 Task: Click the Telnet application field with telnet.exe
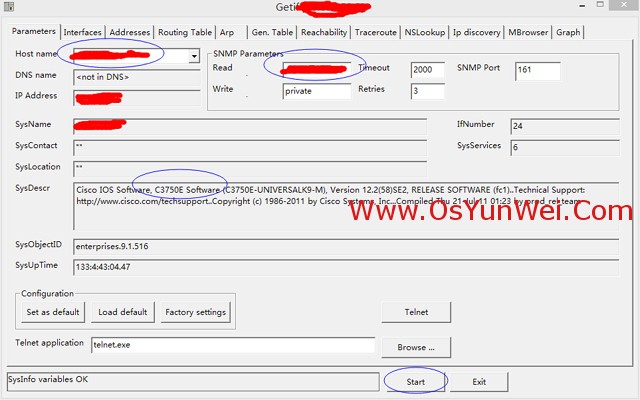(x=233, y=345)
